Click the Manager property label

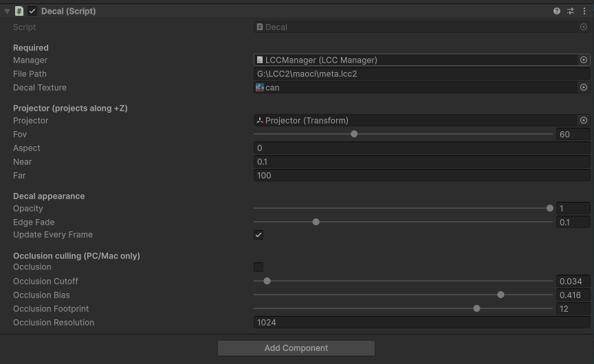pos(30,60)
